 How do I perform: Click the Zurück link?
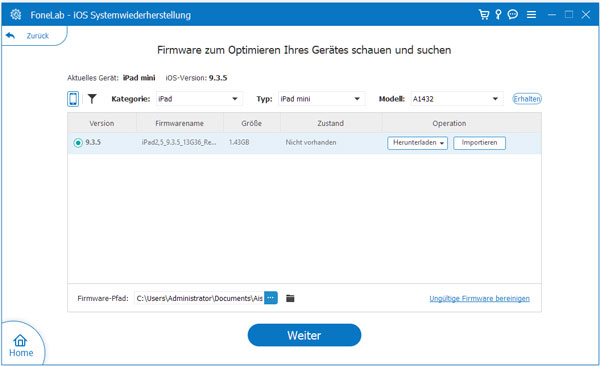point(38,36)
